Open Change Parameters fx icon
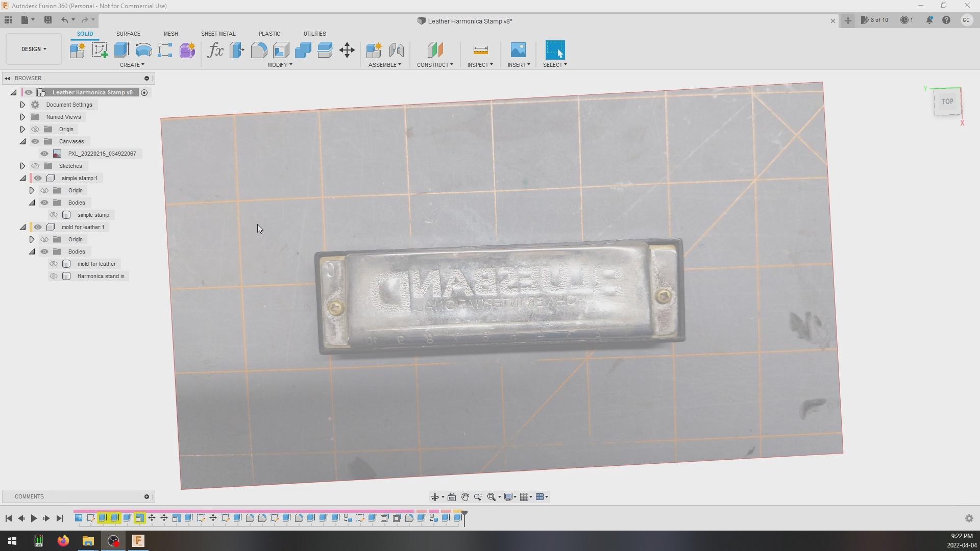 click(215, 50)
